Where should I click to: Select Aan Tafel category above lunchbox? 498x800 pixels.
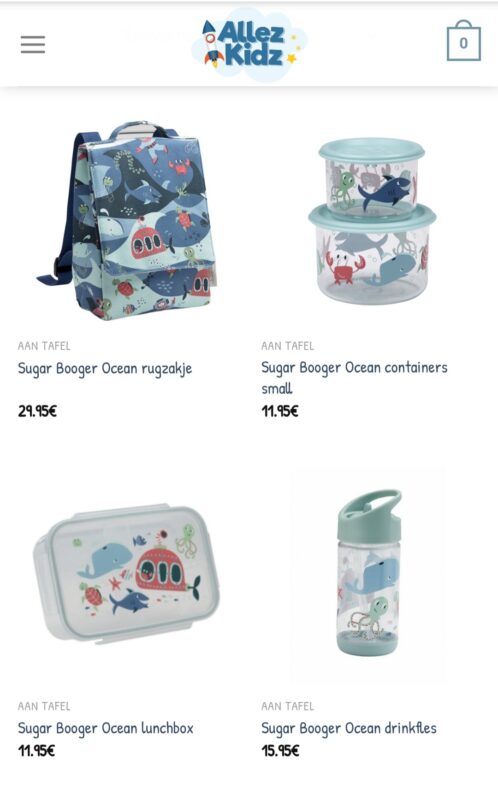(x=44, y=706)
